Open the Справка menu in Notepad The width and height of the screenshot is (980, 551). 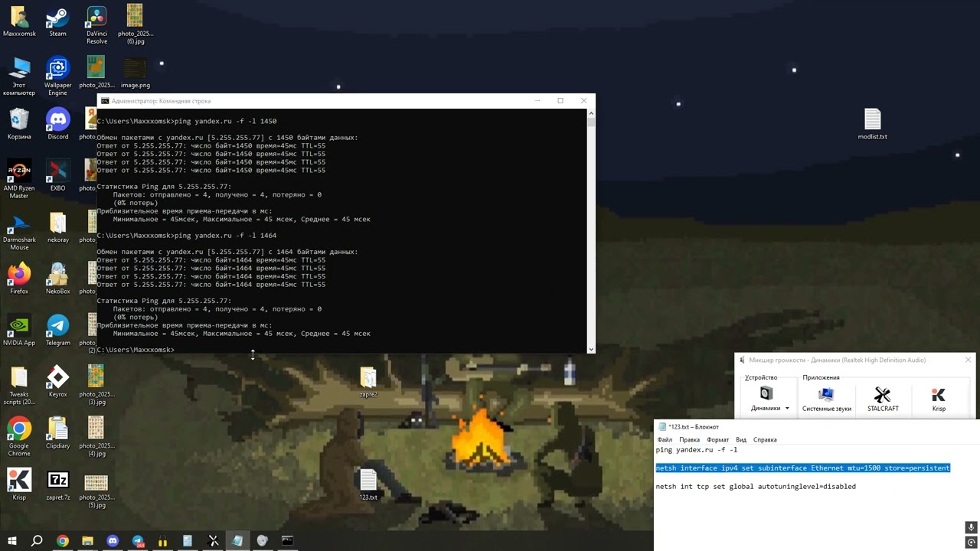pos(765,439)
